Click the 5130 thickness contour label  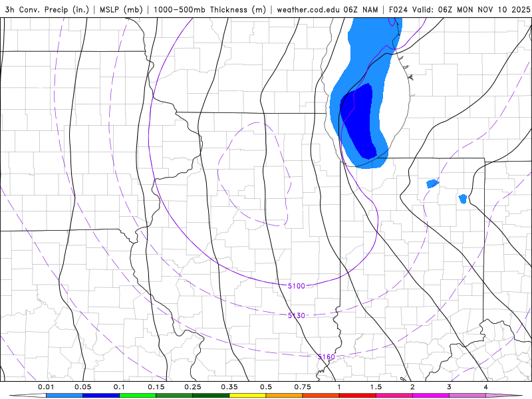(297, 315)
